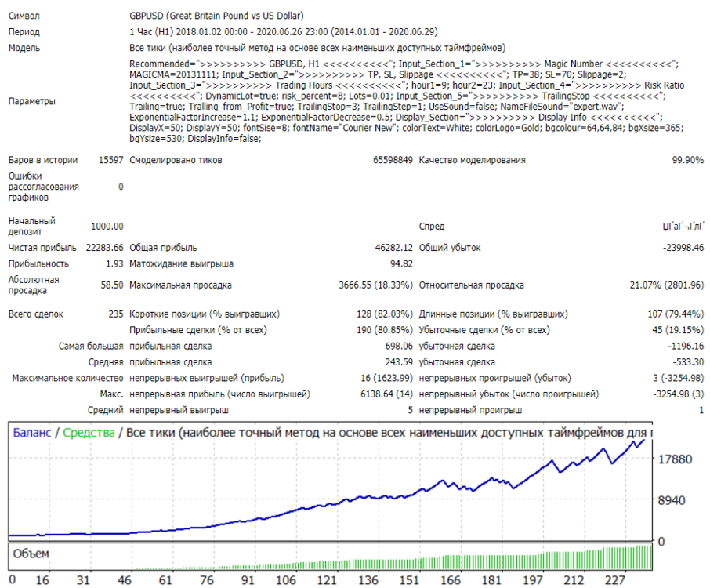This screenshot has height=588, width=710.
Task: Click the consecutive losses value 3 (-3254.98)
Action: pyautogui.click(x=679, y=378)
